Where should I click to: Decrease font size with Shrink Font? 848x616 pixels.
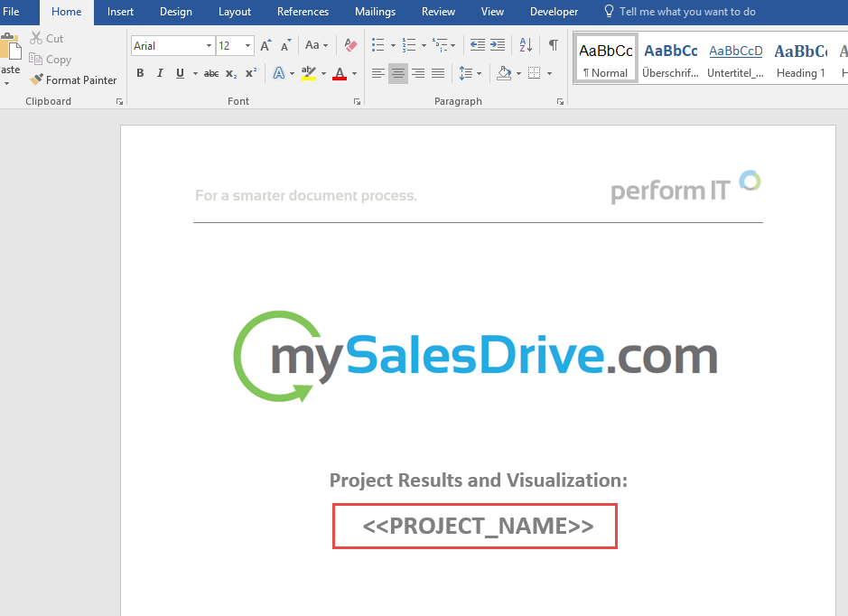click(x=285, y=45)
